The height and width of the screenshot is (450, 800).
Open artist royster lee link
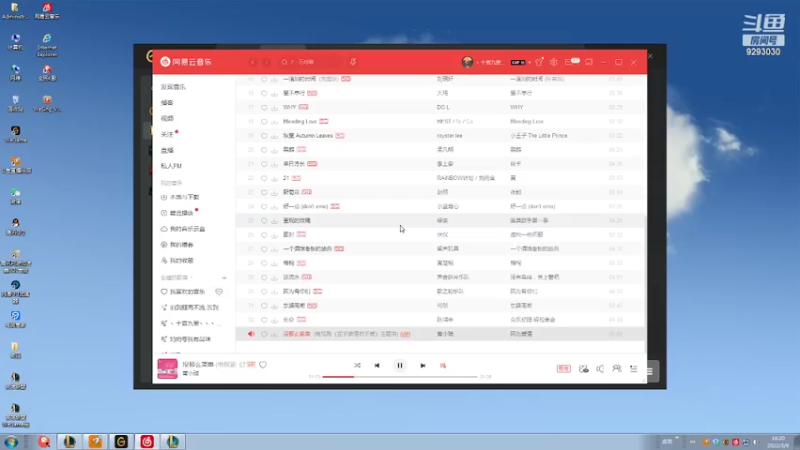[x=449, y=136]
